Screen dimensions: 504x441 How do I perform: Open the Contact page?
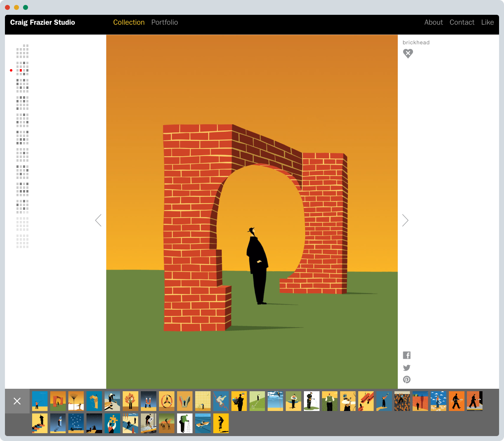[x=462, y=22]
